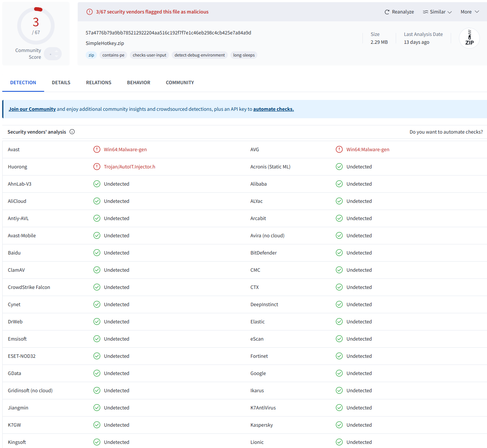The width and height of the screenshot is (487, 448).
Task: Click the 2.29 MB size value
Action: [x=379, y=42]
